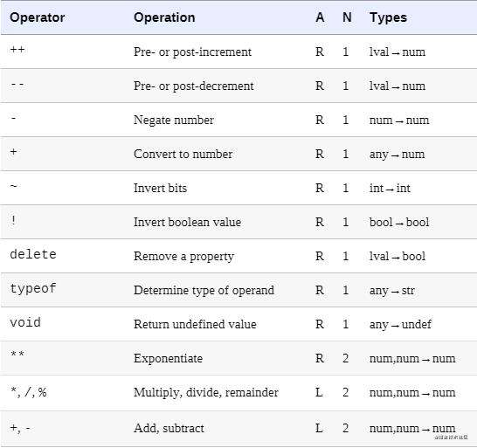Click the typeof operator keyword
The width and height of the screenshot is (477, 448).
click(33, 288)
